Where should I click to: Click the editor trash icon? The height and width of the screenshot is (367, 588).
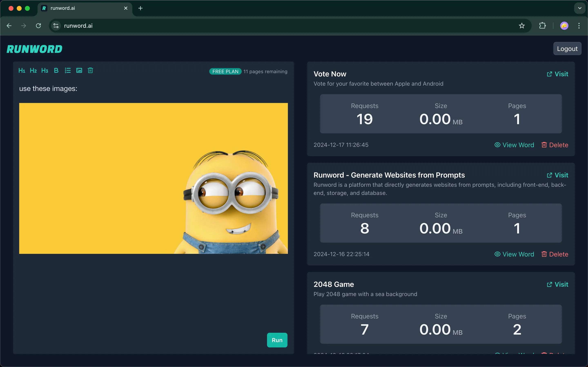coord(90,71)
